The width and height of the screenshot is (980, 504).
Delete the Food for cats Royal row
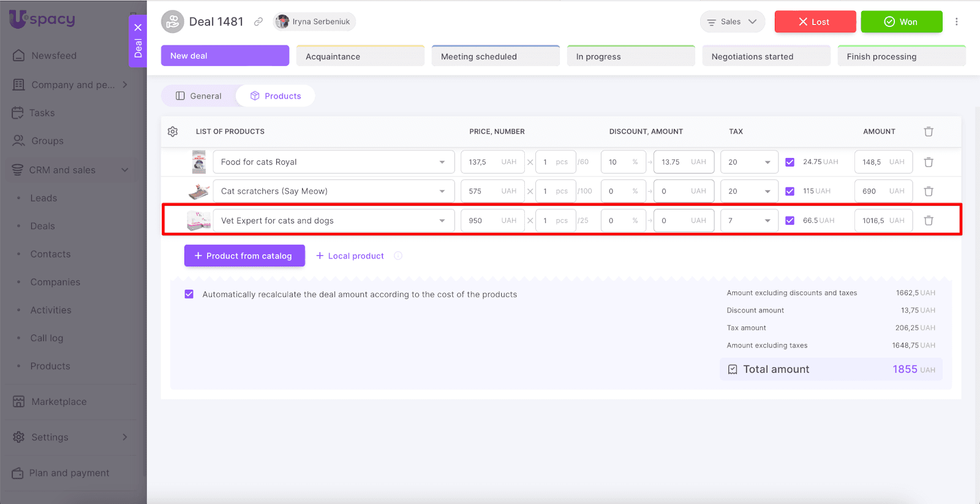[x=929, y=162]
